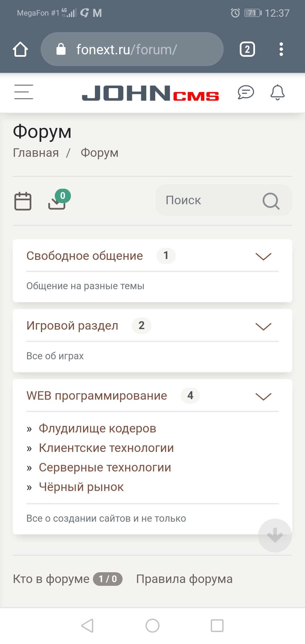Open the messages chat bubble icon
This screenshot has height=644, width=305.
246,92
